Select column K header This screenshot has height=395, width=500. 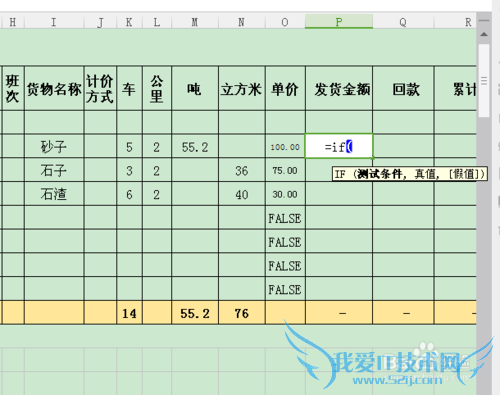[129, 22]
